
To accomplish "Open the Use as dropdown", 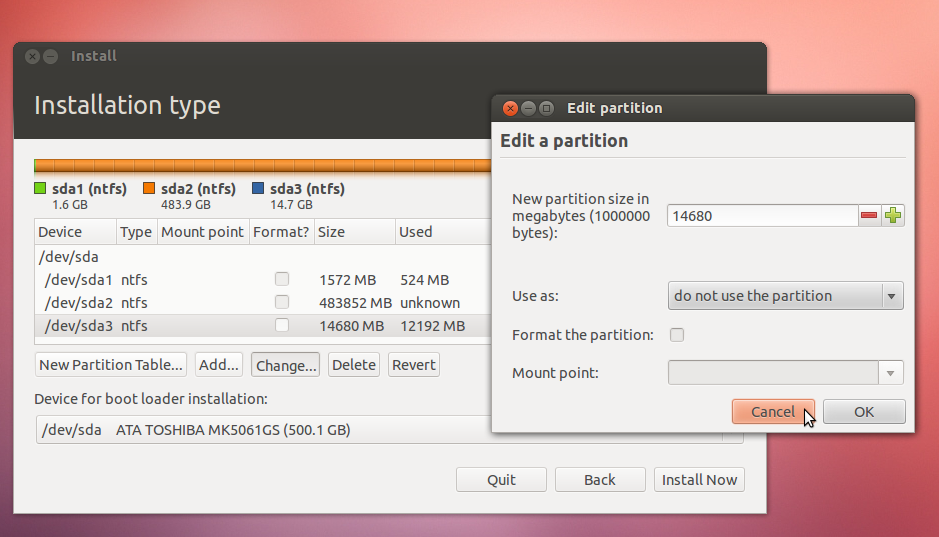I will pyautogui.click(x=785, y=296).
